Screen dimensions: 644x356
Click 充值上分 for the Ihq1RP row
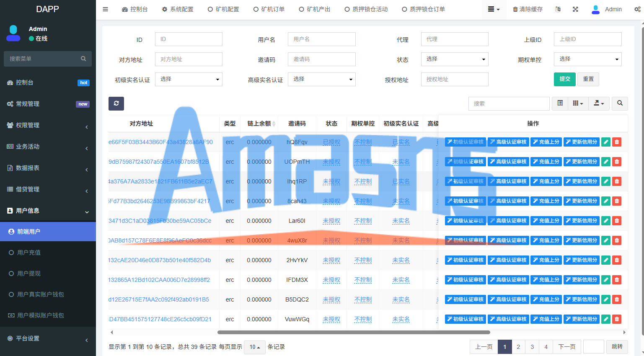(546, 181)
